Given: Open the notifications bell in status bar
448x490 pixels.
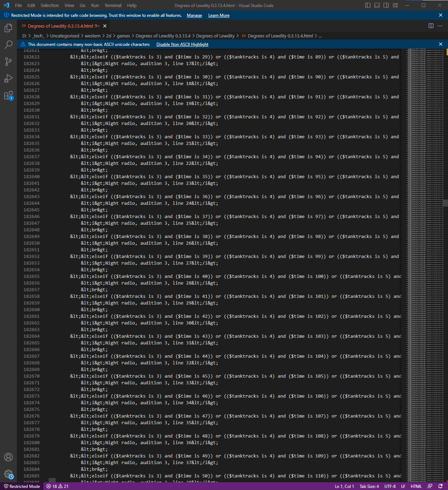Looking at the screenshot, I should click(x=440, y=486).
